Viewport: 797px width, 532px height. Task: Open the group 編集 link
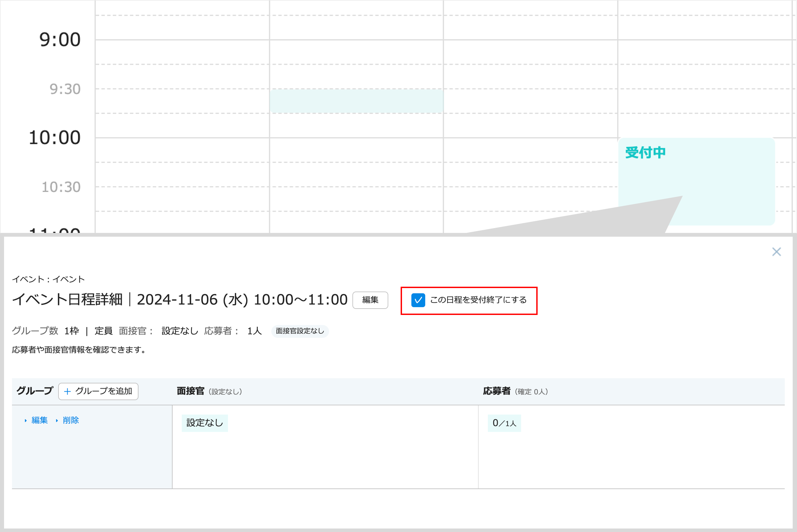click(39, 420)
